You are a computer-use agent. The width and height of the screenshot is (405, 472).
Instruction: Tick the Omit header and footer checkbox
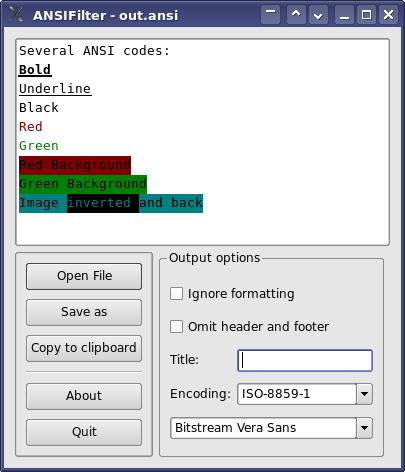click(176, 326)
